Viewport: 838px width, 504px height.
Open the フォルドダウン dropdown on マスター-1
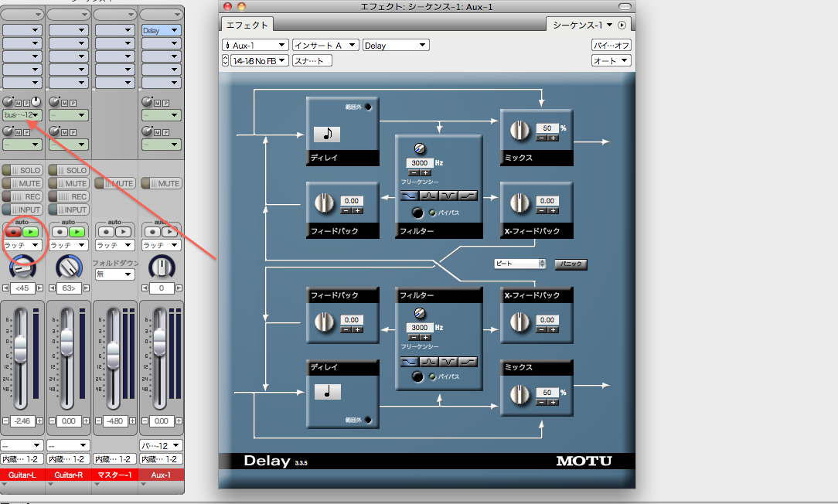pos(115,274)
